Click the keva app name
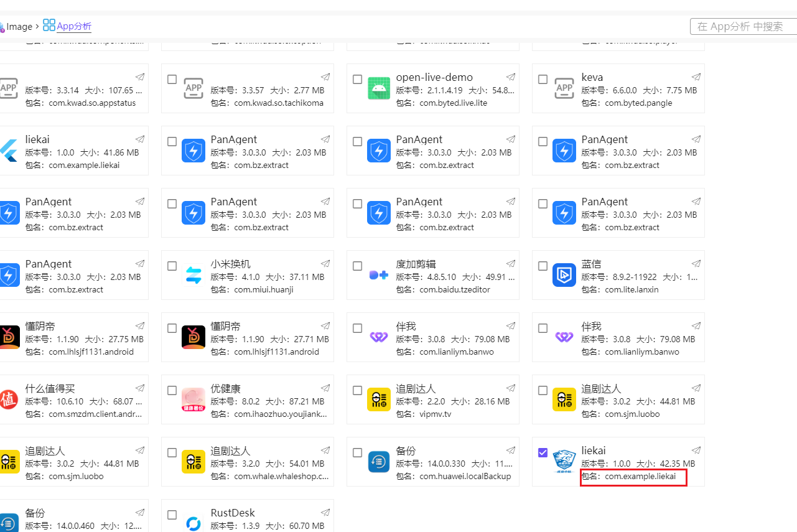Screen dimensions: 797x532 pyautogui.click(x=592, y=77)
